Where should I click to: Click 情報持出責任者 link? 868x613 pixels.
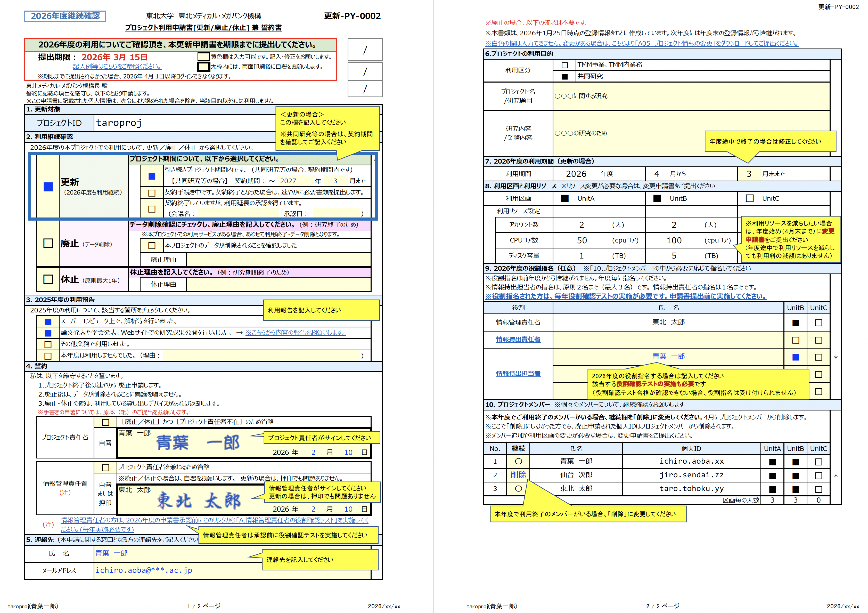coord(518,340)
